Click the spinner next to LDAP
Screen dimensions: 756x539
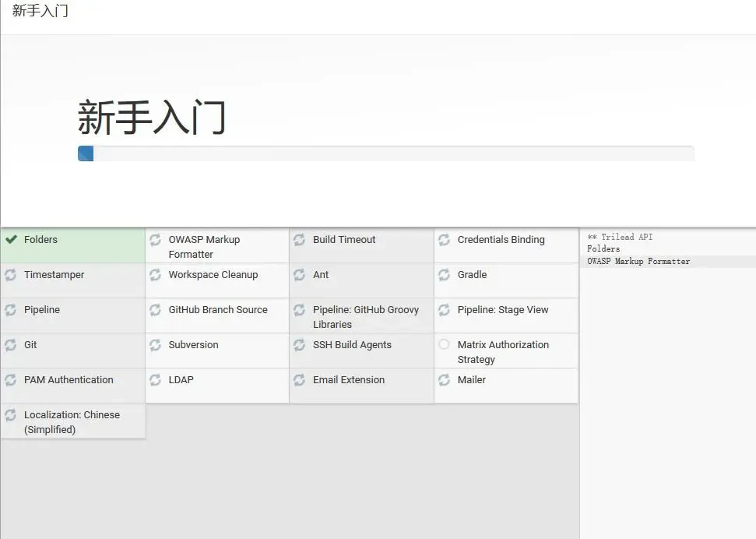pyautogui.click(x=155, y=379)
